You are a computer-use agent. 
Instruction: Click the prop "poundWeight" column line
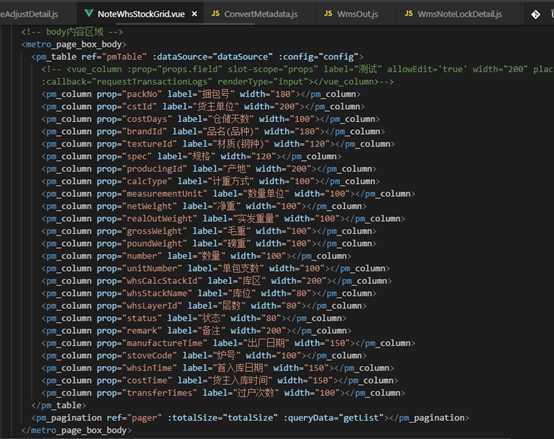[x=209, y=244]
